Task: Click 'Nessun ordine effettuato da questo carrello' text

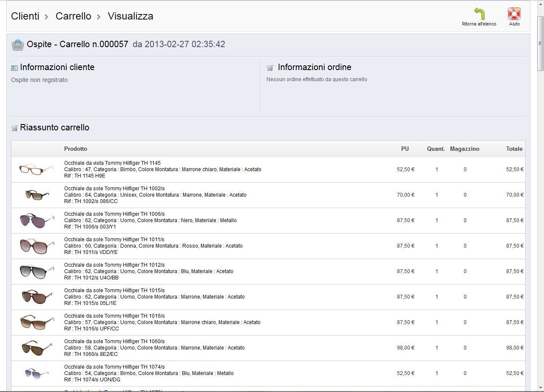Action: coord(317,79)
